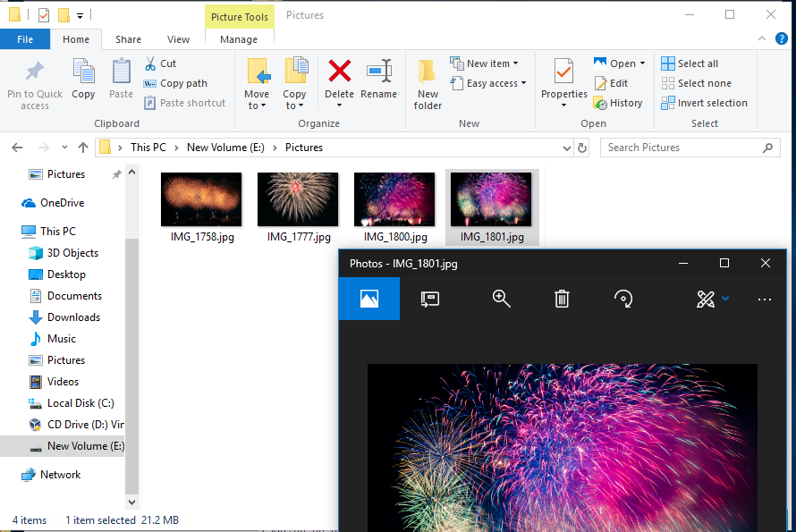The image size is (796, 532).
Task: Open the address bar history dropdown
Action: [x=567, y=148]
